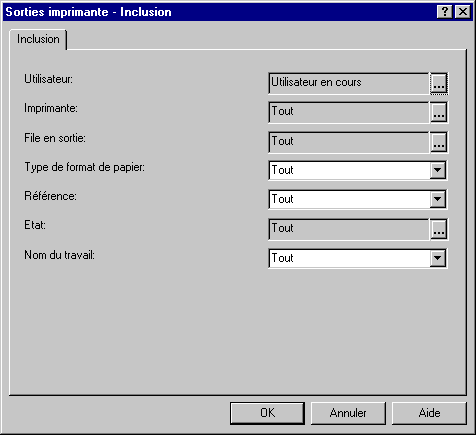Click the Utilisateur en cours field
The image size is (476, 435).
(x=349, y=83)
